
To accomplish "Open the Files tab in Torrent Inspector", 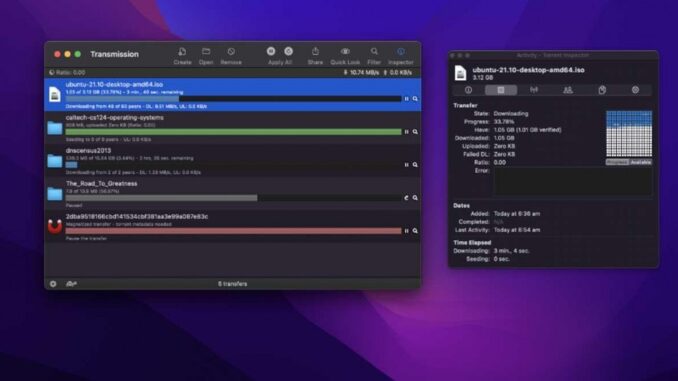I will pyautogui.click(x=602, y=90).
